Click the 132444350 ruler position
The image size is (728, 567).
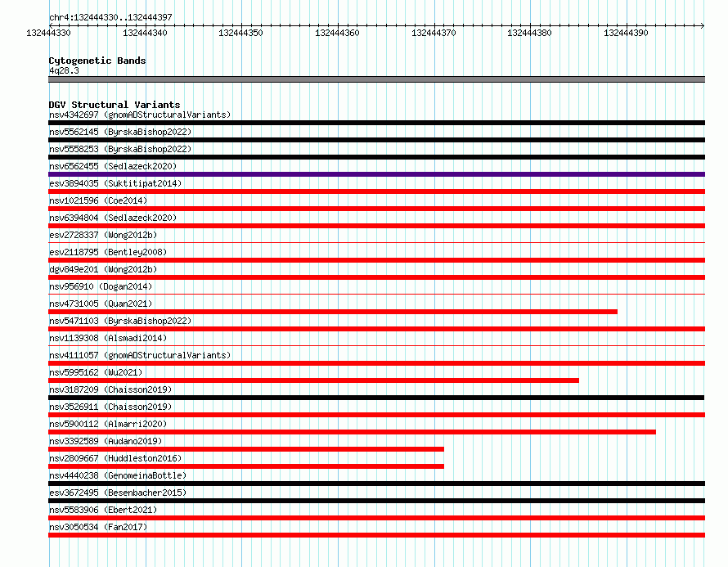click(x=240, y=33)
